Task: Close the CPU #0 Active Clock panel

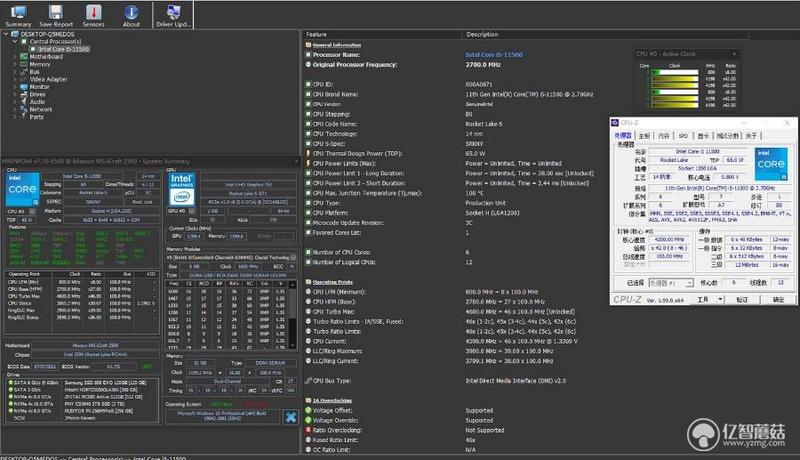Action: 734,54
